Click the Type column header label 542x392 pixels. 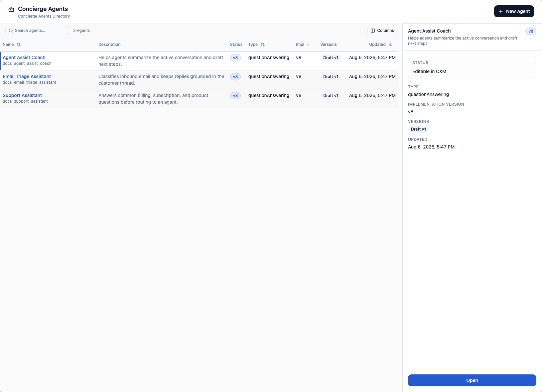[253, 45]
